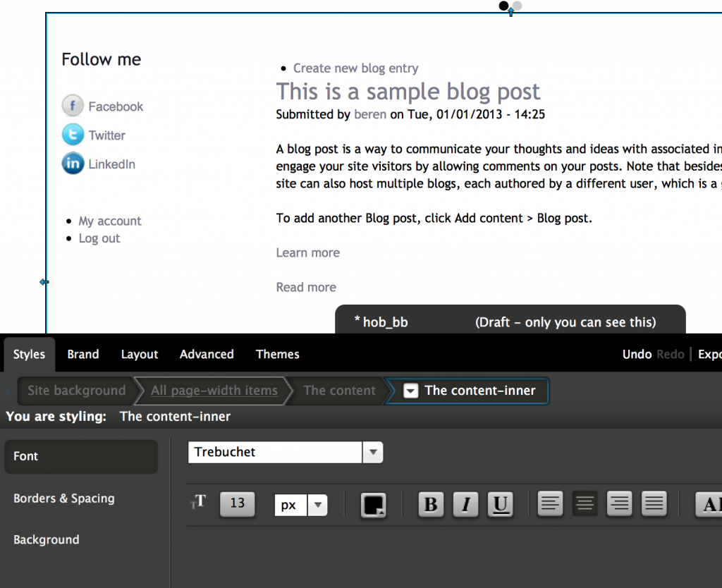Toggle bold formatting
The height and width of the screenshot is (588, 722).
[431, 504]
